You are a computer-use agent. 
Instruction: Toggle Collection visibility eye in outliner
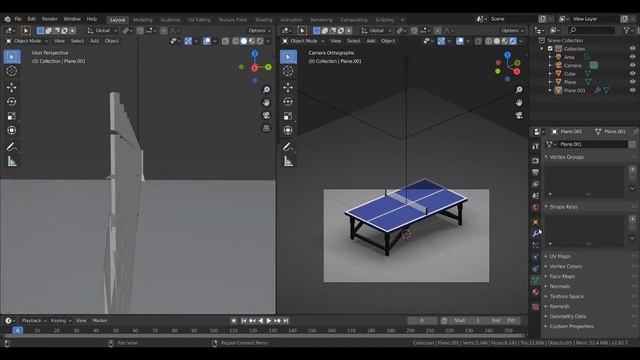point(632,49)
